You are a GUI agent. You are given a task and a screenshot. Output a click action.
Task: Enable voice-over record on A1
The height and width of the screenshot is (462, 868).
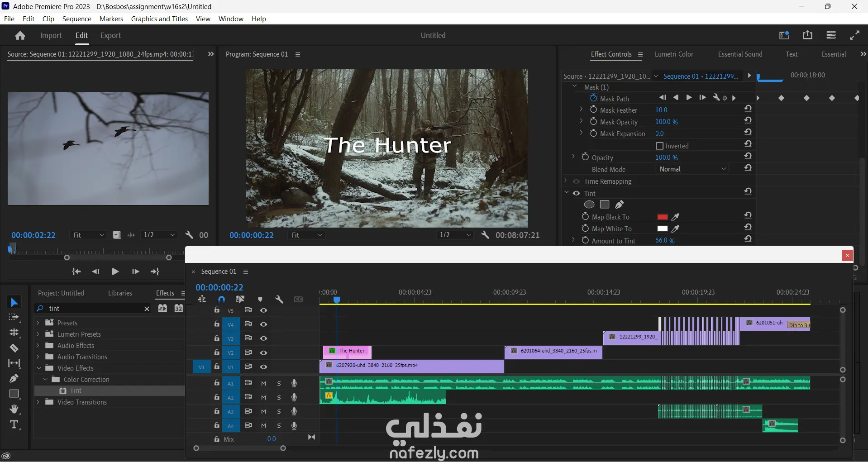[x=294, y=383]
